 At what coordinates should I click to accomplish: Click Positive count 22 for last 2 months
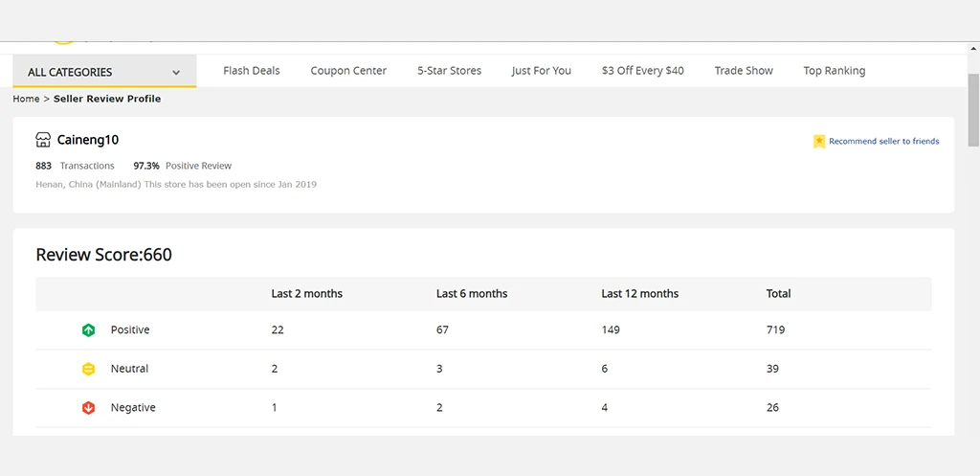[x=278, y=329]
